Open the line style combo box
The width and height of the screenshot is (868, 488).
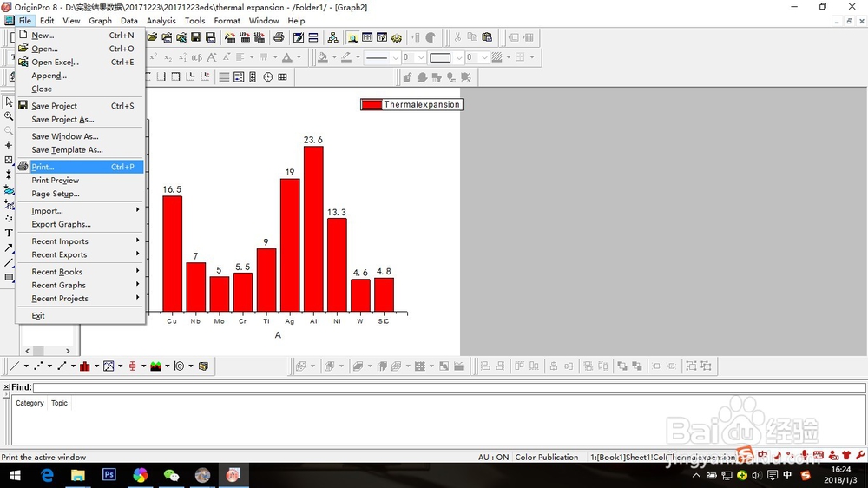(382, 57)
